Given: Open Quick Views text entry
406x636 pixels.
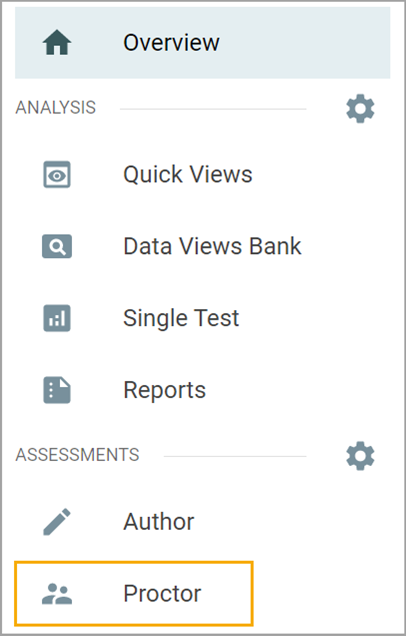Looking at the screenshot, I should click(188, 175).
